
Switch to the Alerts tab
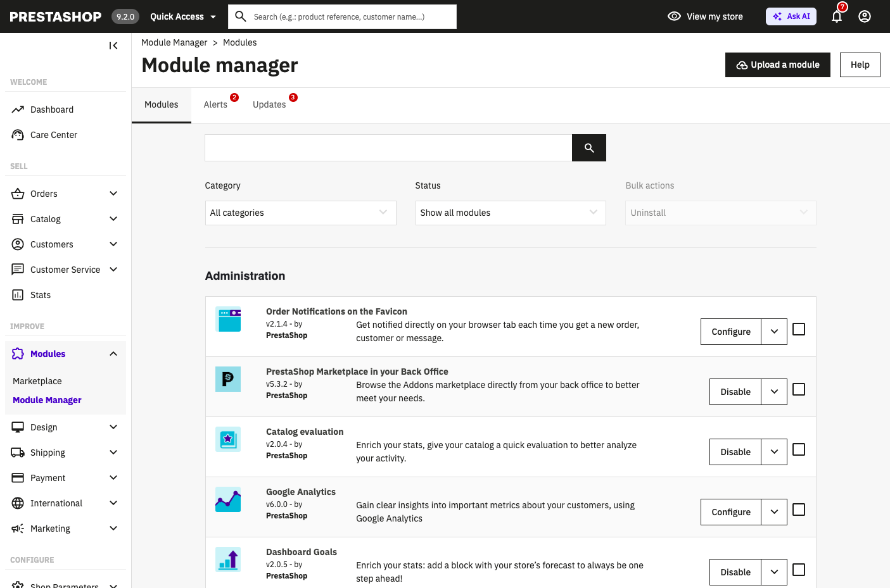click(215, 104)
